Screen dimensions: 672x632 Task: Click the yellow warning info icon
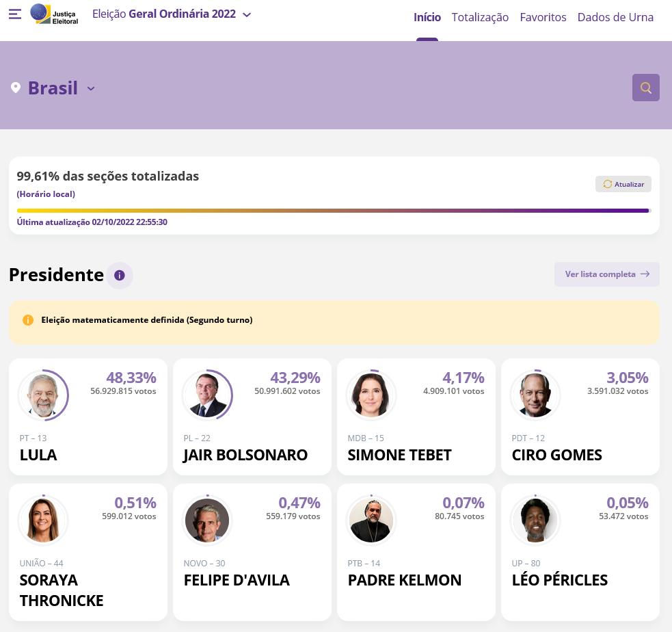click(x=28, y=320)
